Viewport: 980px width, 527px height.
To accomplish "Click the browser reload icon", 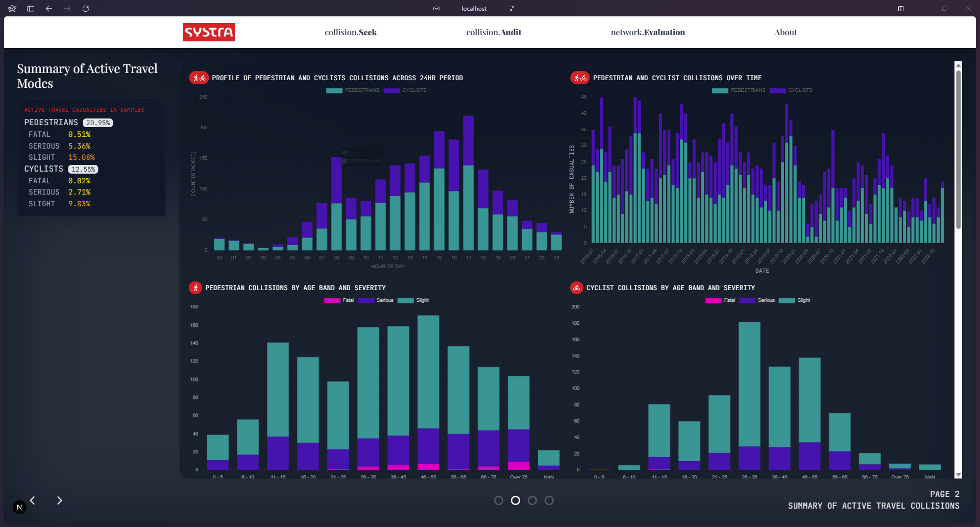I will pos(86,9).
